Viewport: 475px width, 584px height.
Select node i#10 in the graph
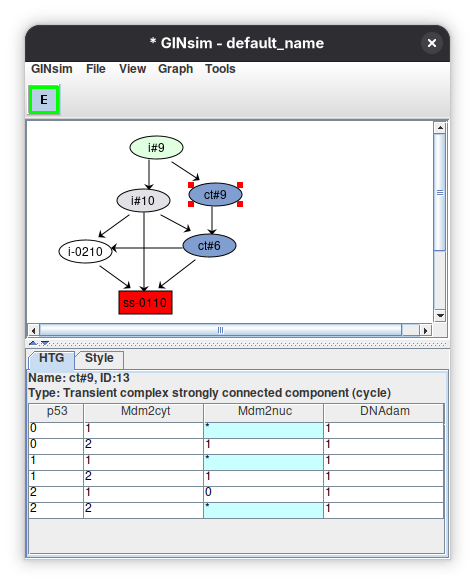[x=143, y=201]
